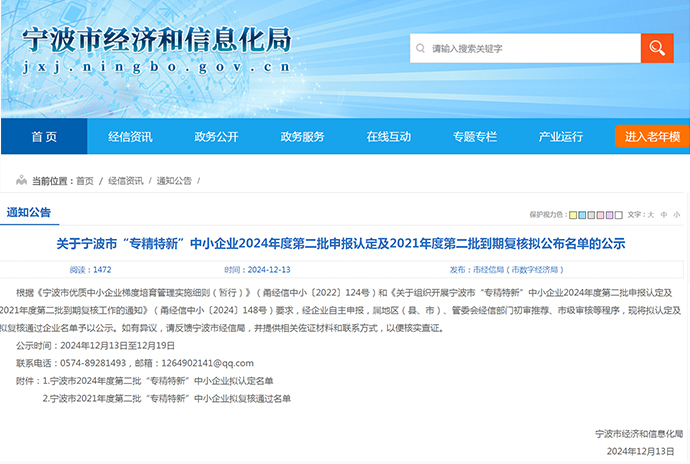Open attachment 宁波市2024年度第二批拟认定名单

[160, 381]
